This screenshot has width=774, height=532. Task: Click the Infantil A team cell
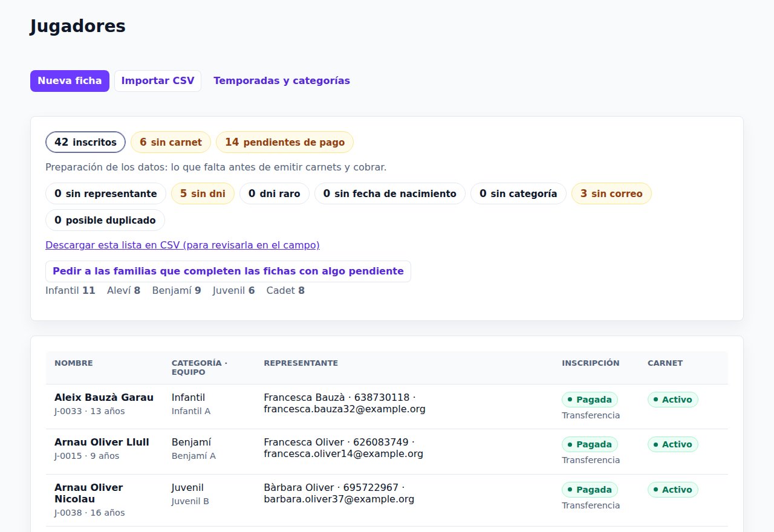point(191,411)
